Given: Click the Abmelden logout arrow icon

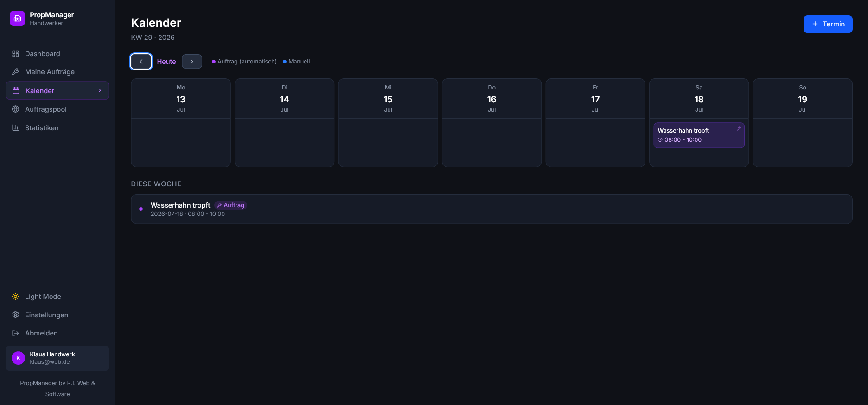Looking at the screenshot, I should pyautogui.click(x=15, y=333).
